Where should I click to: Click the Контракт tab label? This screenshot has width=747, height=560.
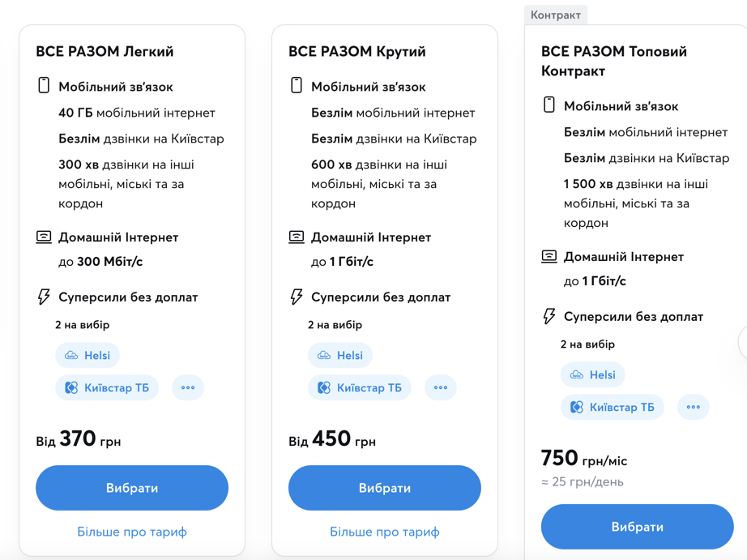tap(556, 15)
